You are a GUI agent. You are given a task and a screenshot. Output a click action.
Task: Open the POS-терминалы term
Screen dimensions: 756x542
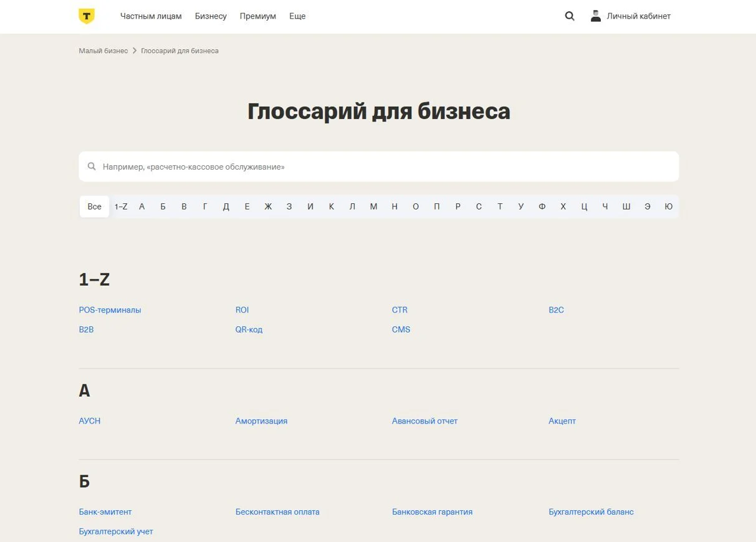(x=110, y=310)
